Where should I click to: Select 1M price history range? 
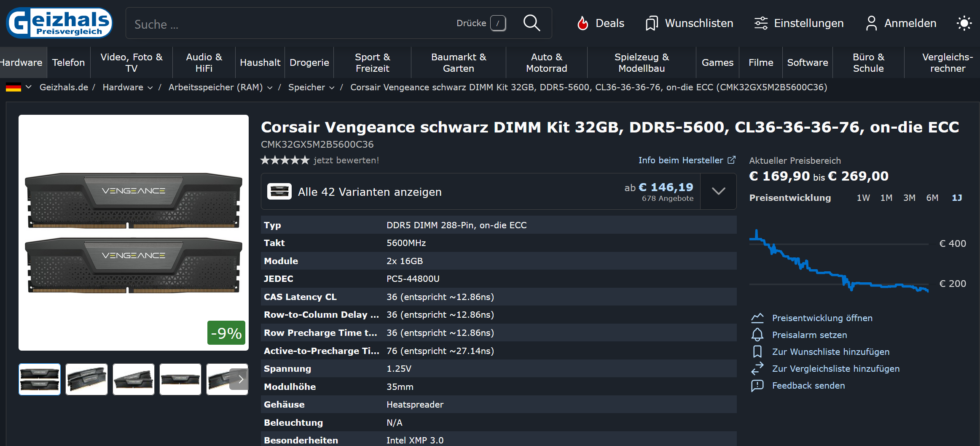886,197
